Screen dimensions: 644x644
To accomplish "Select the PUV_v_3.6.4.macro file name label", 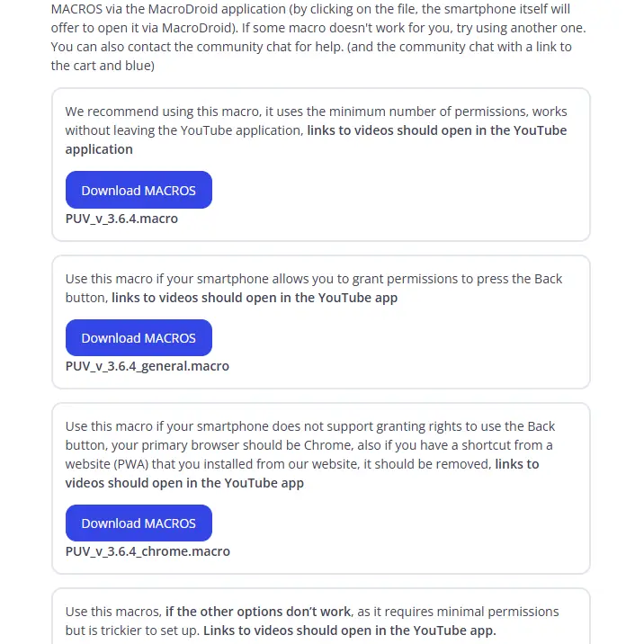I will click(x=121, y=219).
